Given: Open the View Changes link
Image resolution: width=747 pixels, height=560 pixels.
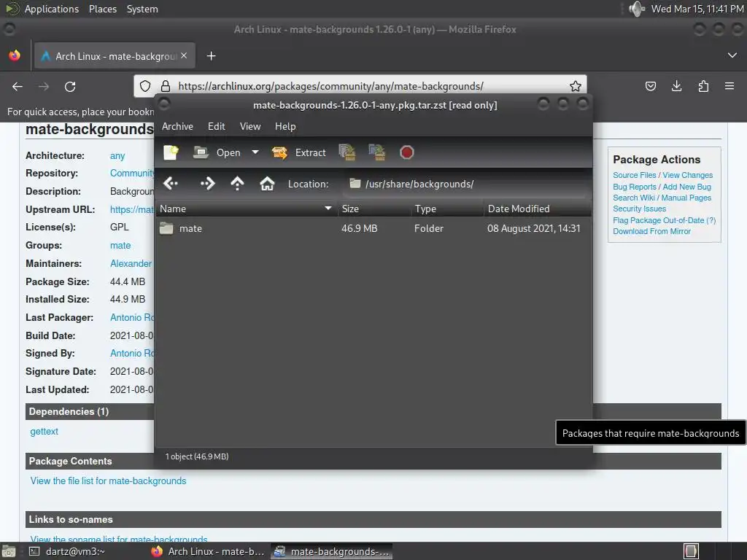Looking at the screenshot, I should [x=687, y=175].
